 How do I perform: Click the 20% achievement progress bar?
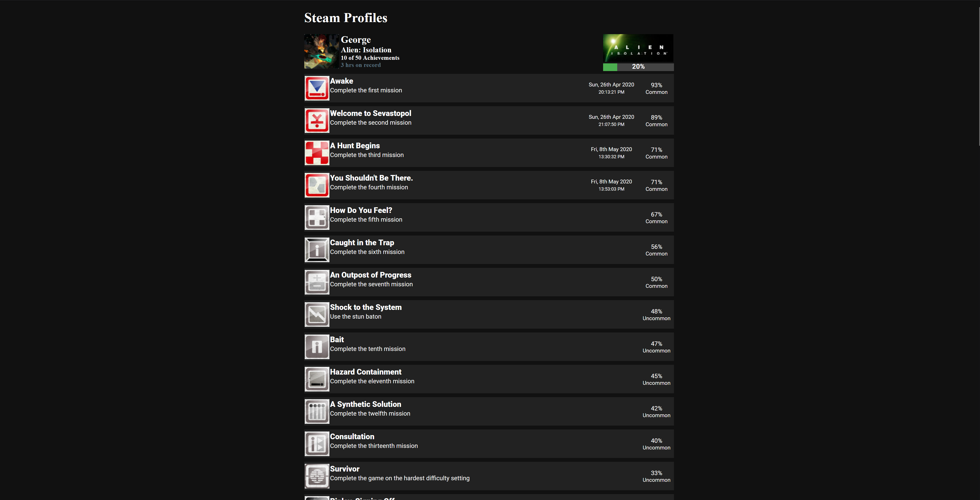tap(638, 67)
